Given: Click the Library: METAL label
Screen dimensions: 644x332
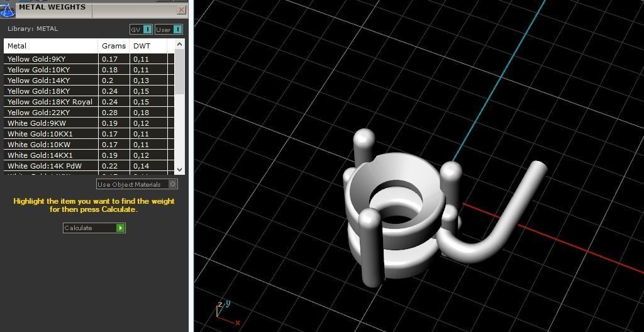Looking at the screenshot, I should coord(33,29).
